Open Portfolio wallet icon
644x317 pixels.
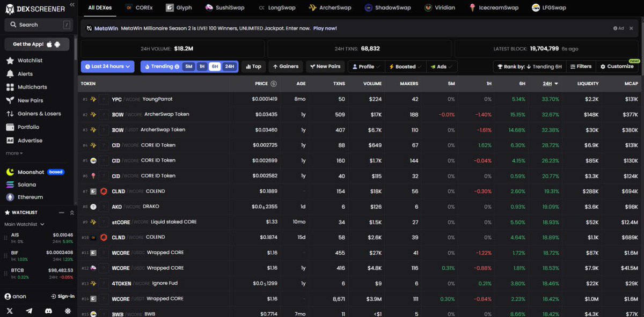(10, 127)
